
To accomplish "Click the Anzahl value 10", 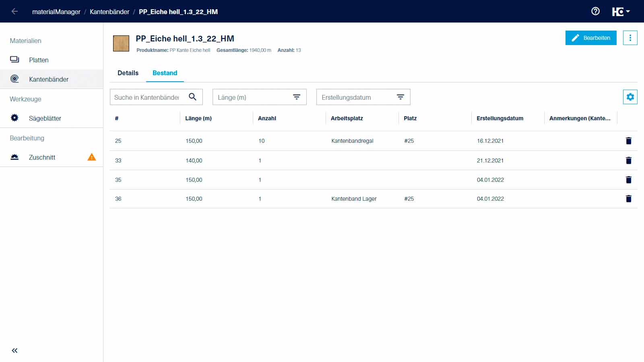I will (x=262, y=141).
